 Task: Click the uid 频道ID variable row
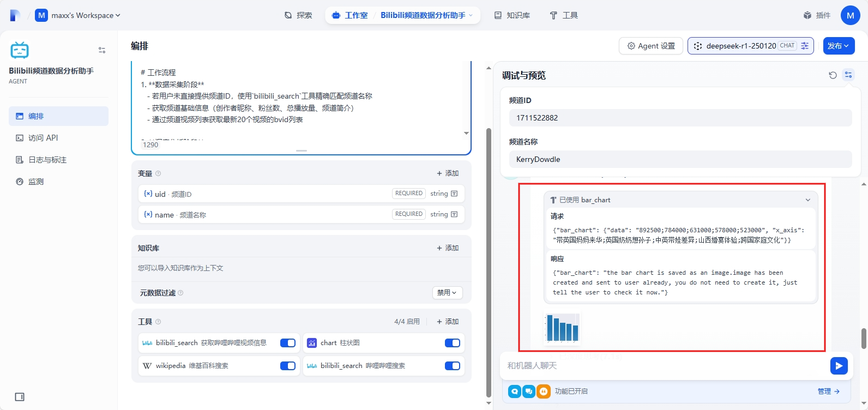click(302, 194)
